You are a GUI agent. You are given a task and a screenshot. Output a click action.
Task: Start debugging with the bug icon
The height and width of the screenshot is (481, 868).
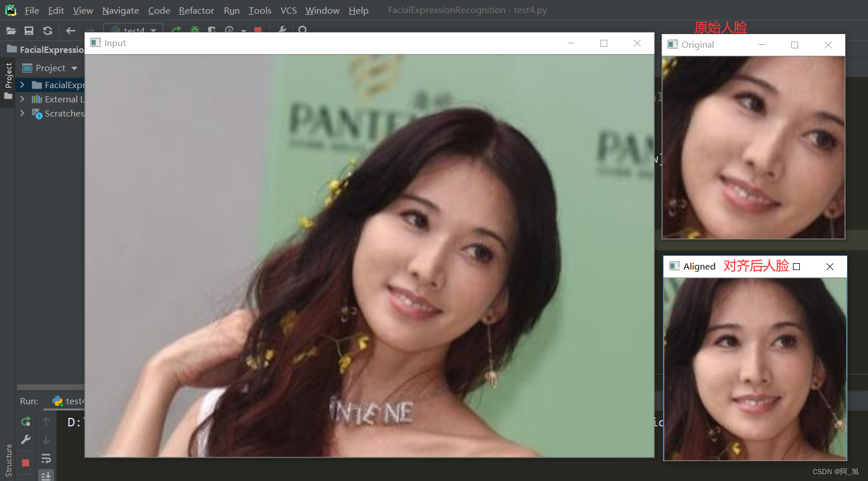(x=195, y=30)
